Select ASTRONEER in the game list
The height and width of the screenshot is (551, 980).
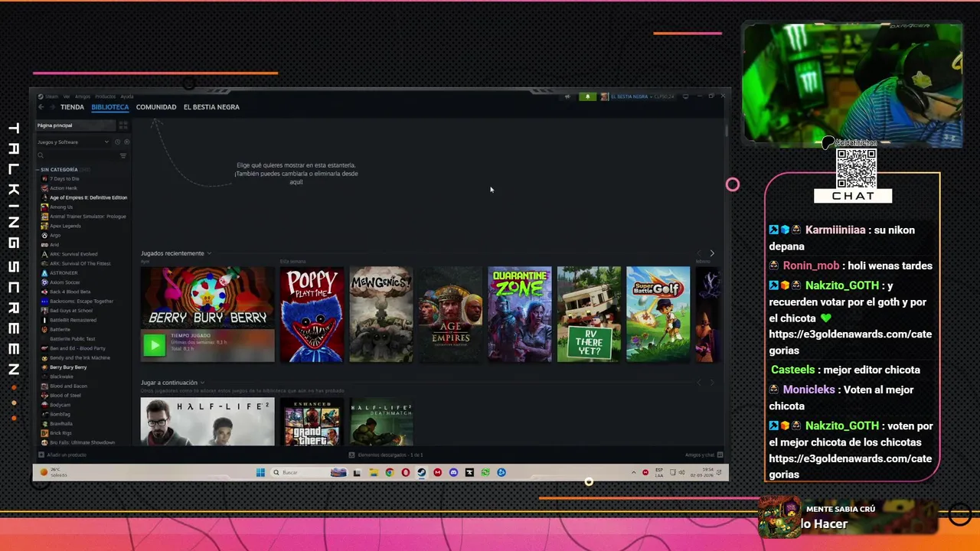point(64,273)
